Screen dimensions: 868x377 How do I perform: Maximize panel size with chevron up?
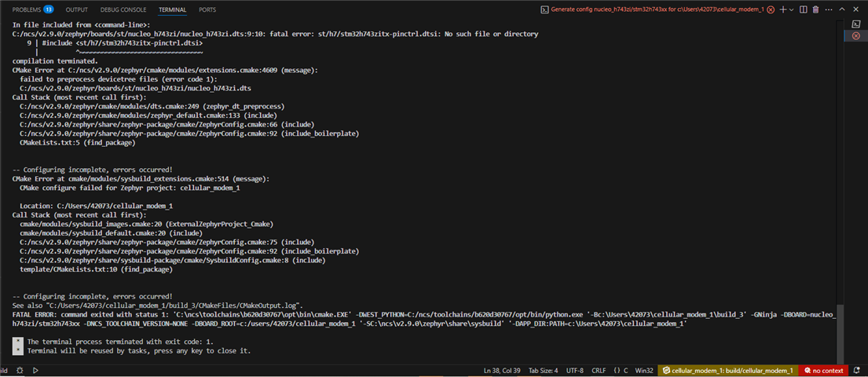pyautogui.click(x=841, y=10)
